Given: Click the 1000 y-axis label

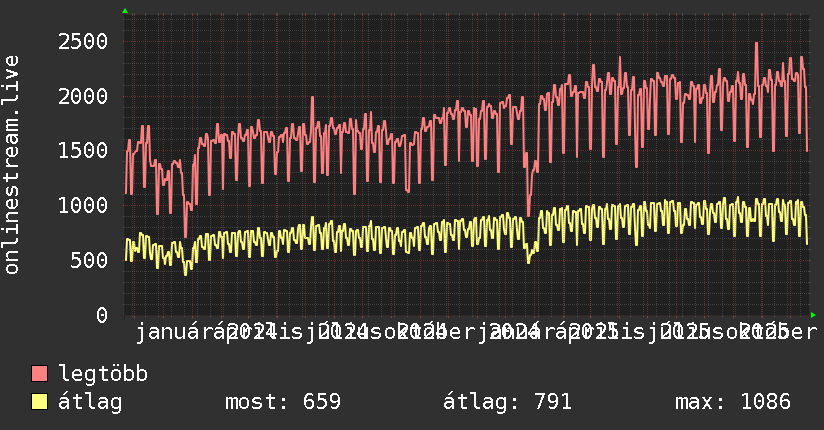Looking at the screenshot, I should pos(83,206).
